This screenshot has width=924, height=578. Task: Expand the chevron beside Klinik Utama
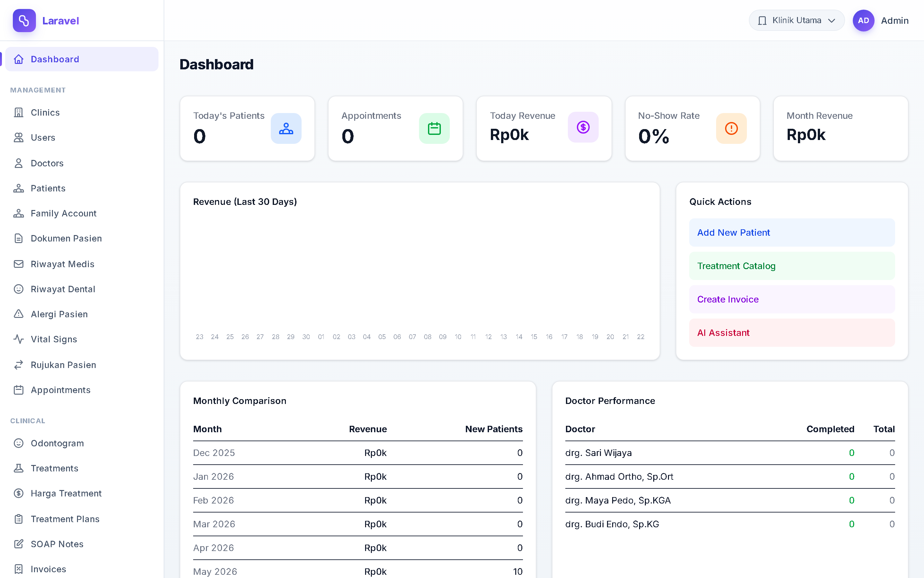[832, 21]
